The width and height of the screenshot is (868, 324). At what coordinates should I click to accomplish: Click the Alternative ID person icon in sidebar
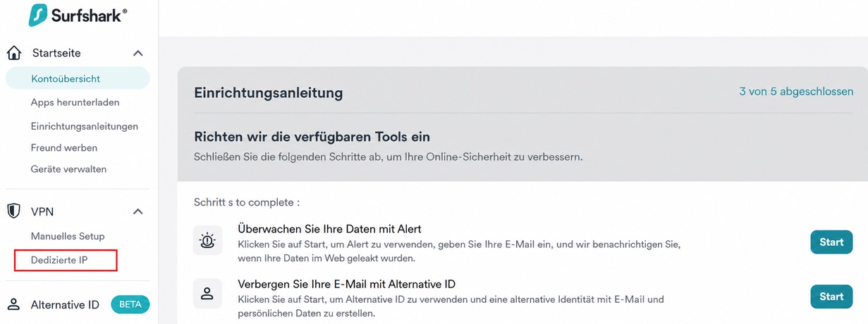(x=13, y=305)
